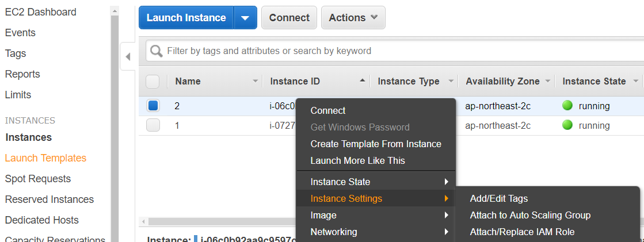
Task: Open Spot Requests in the sidebar
Action: 38,179
